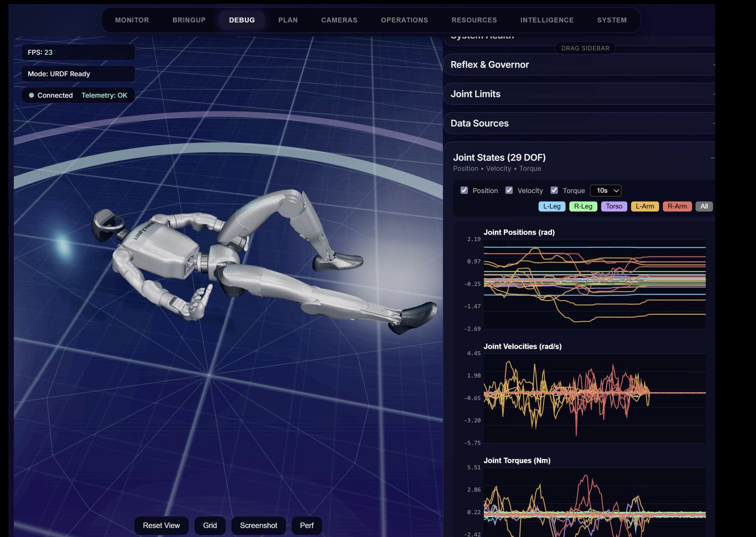Open the CAMERAS tab
This screenshot has width=756, height=537.
339,20
